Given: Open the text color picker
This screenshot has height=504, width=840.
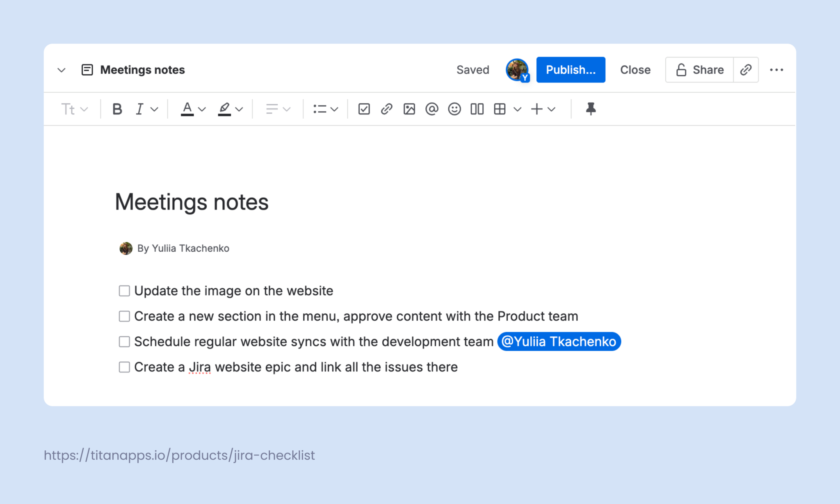Looking at the screenshot, I should coord(187,109).
